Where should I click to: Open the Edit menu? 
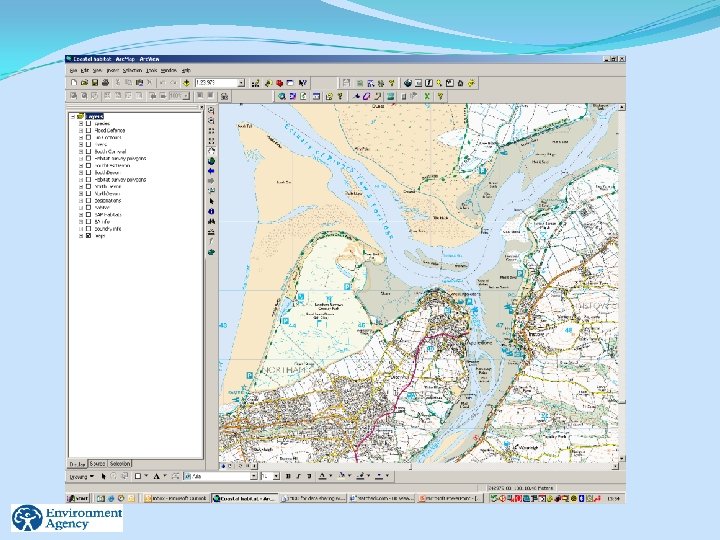85,71
